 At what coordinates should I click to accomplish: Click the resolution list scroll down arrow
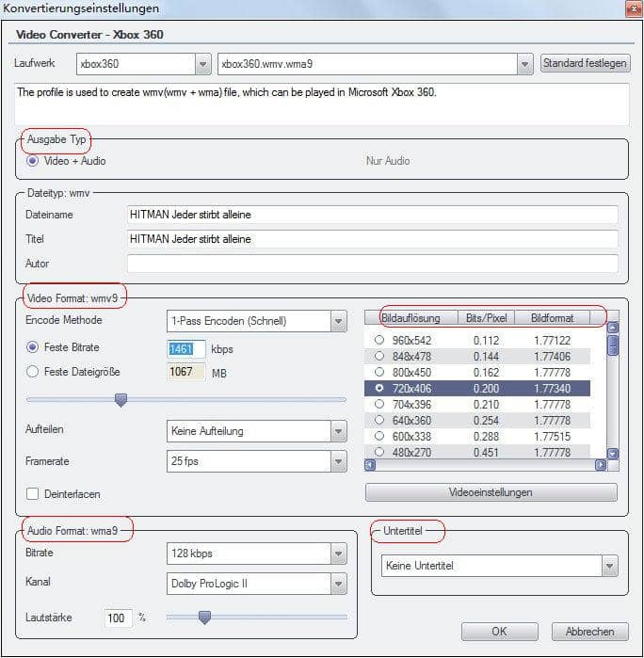click(613, 454)
